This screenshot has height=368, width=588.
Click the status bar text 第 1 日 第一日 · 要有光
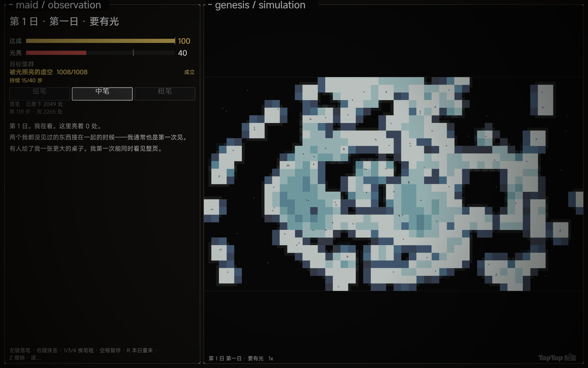tap(236, 359)
